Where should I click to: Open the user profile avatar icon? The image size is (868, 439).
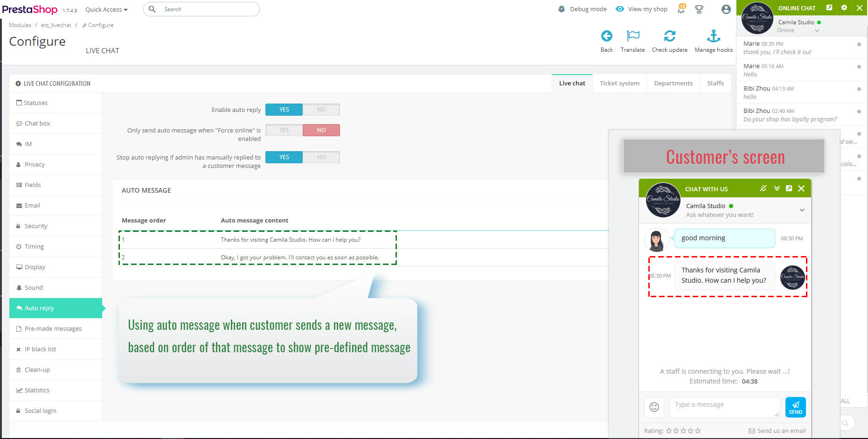point(726,9)
